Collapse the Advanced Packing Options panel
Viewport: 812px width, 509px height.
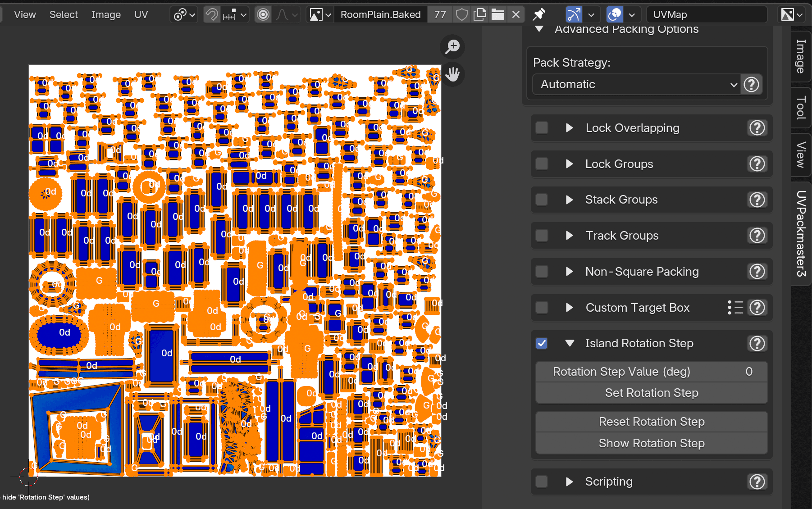tap(539, 29)
